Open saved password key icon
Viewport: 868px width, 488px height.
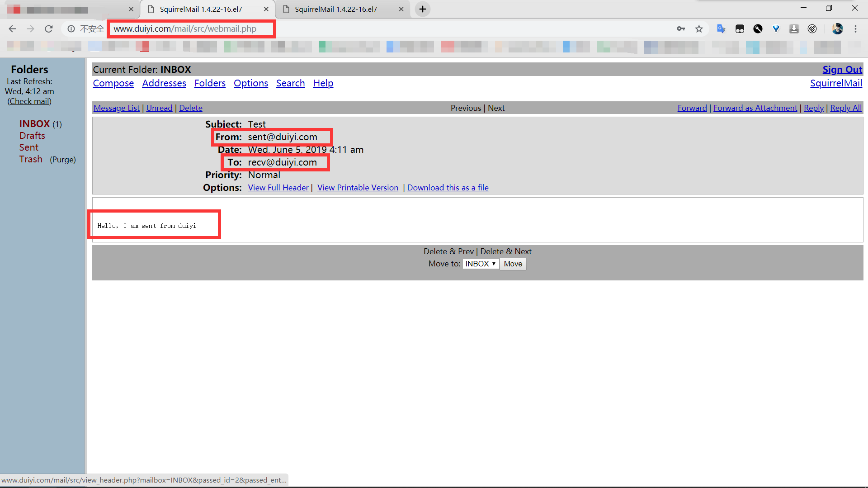click(x=681, y=29)
